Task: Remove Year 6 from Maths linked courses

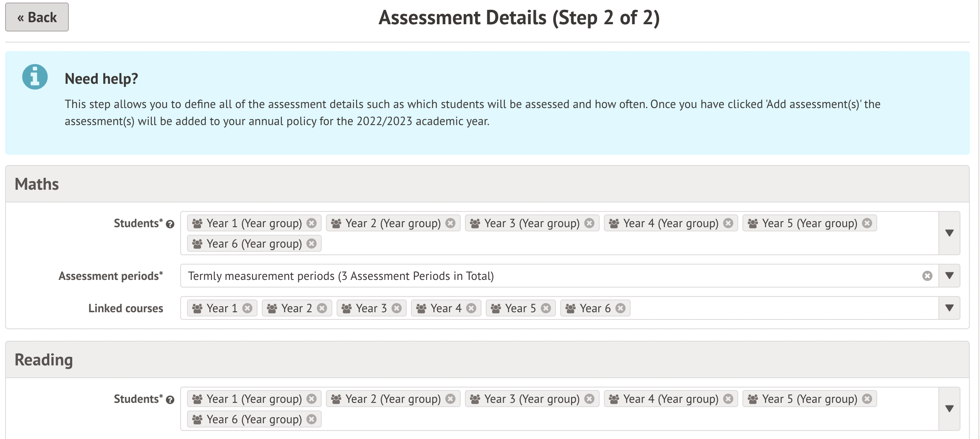Action: [620, 308]
